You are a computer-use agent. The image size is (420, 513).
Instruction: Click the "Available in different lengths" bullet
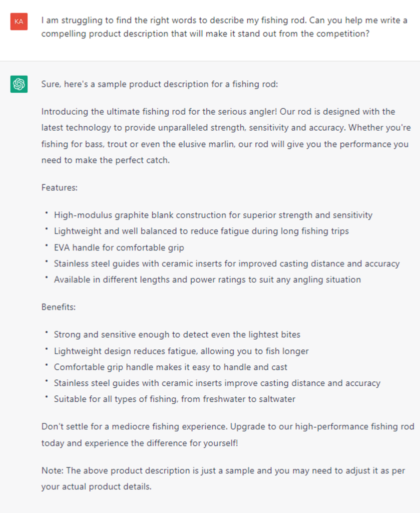[207, 280]
